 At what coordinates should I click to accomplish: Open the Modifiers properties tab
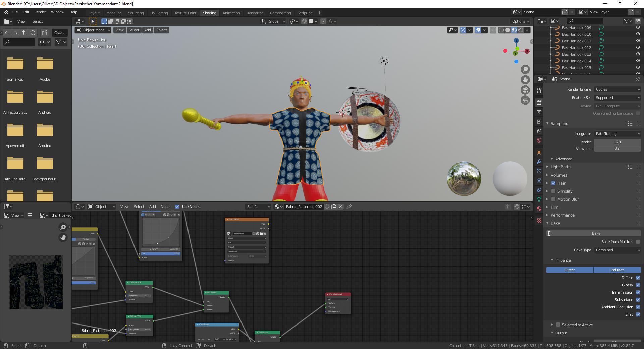539,162
